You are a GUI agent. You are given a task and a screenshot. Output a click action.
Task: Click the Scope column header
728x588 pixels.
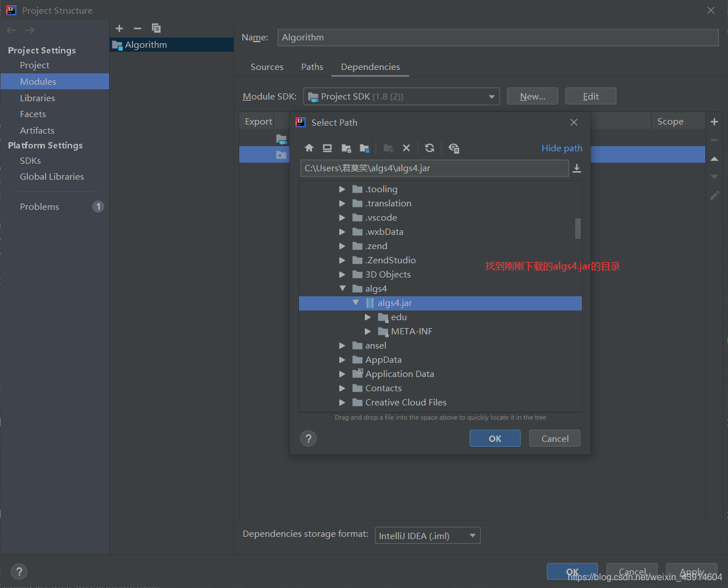point(671,122)
